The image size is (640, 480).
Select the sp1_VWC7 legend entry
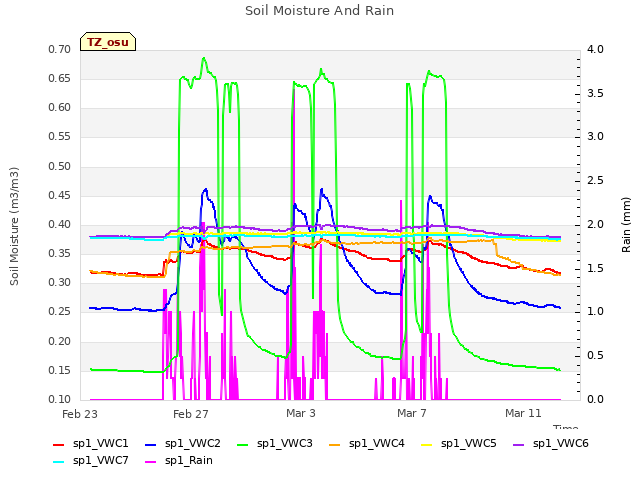91,460
